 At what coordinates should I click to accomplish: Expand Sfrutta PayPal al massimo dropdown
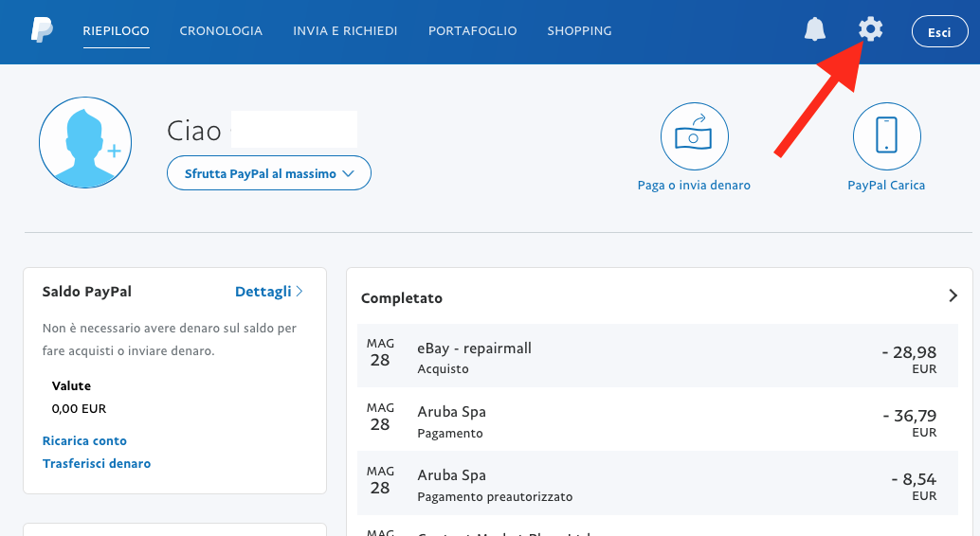pyautogui.click(x=269, y=173)
